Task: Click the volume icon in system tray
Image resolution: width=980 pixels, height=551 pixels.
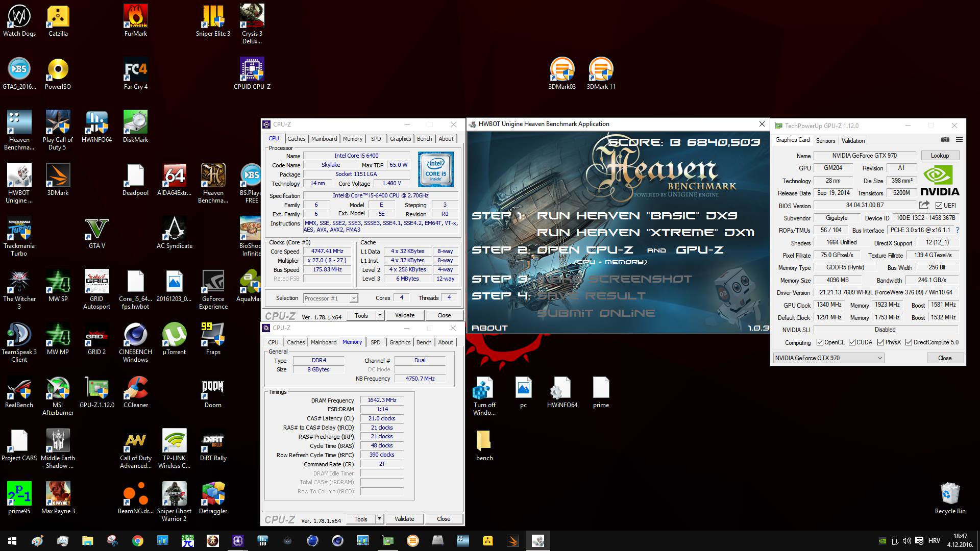Action: point(906,541)
